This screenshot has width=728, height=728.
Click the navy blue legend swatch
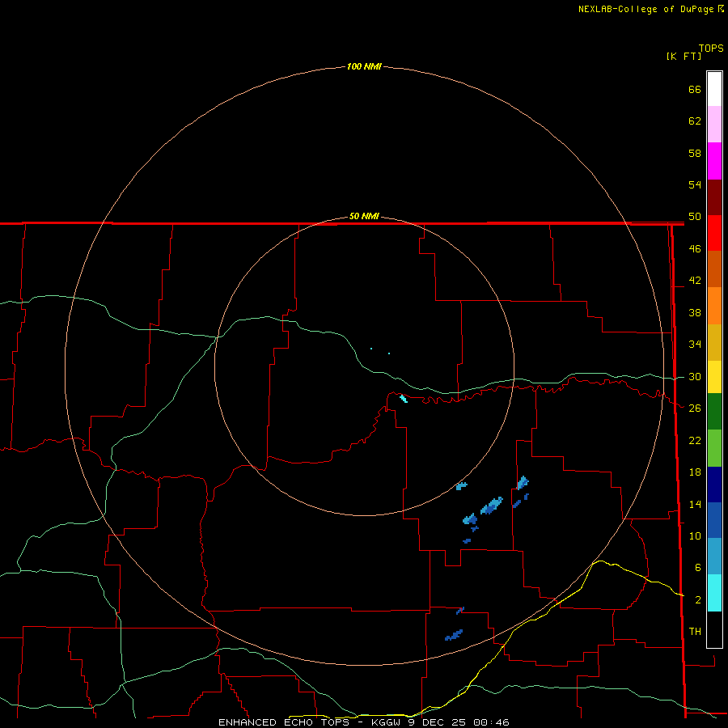[x=714, y=485]
